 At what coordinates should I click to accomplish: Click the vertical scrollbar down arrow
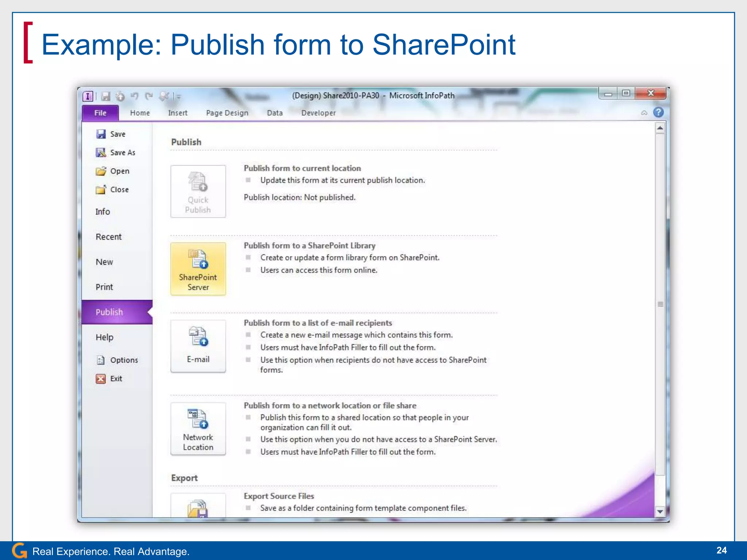pos(660,512)
